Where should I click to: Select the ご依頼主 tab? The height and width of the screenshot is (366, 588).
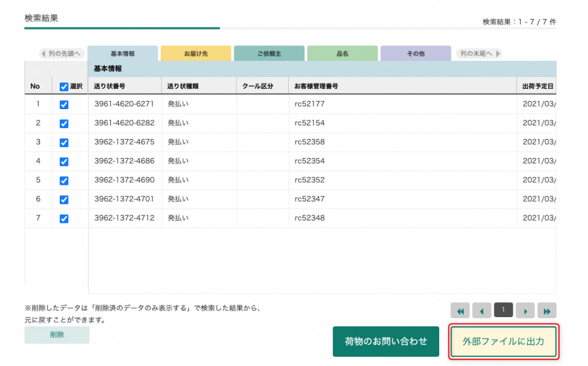[x=269, y=53]
